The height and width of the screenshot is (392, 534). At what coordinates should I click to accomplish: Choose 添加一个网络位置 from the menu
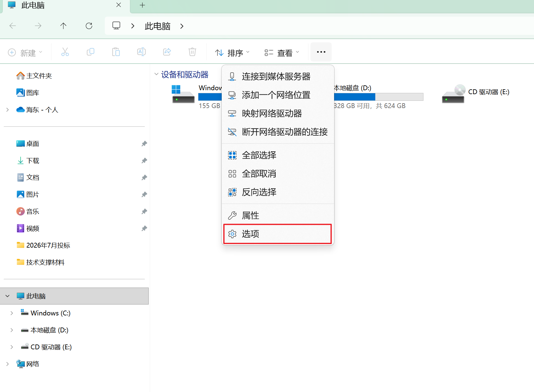click(x=278, y=95)
